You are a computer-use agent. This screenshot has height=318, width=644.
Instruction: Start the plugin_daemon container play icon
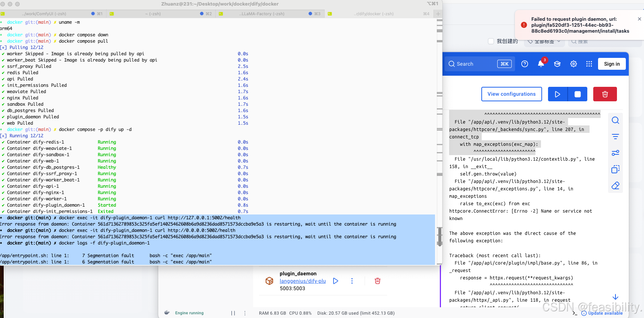336,281
